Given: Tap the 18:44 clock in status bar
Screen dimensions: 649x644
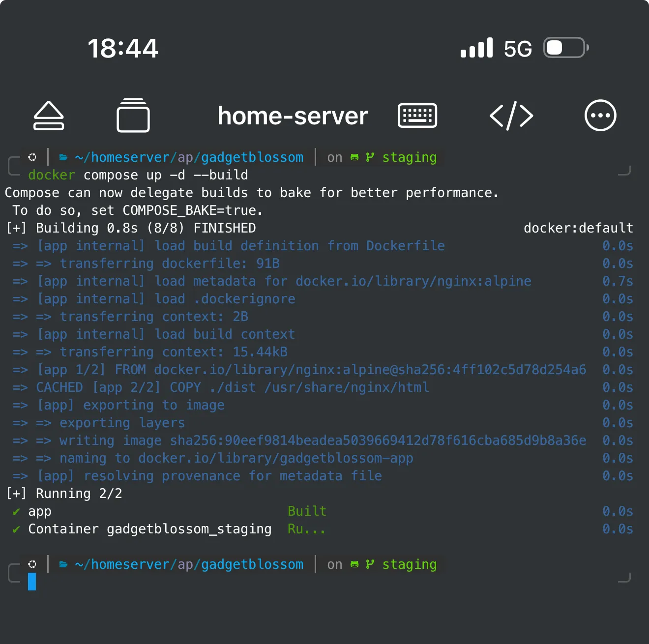Looking at the screenshot, I should [123, 48].
